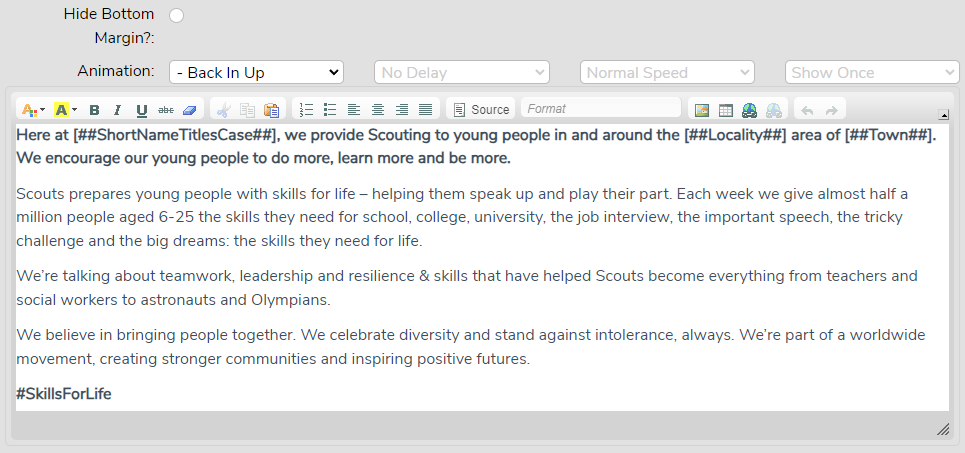Open the Normal Speed dropdown
The image size is (965, 453).
[x=667, y=72]
